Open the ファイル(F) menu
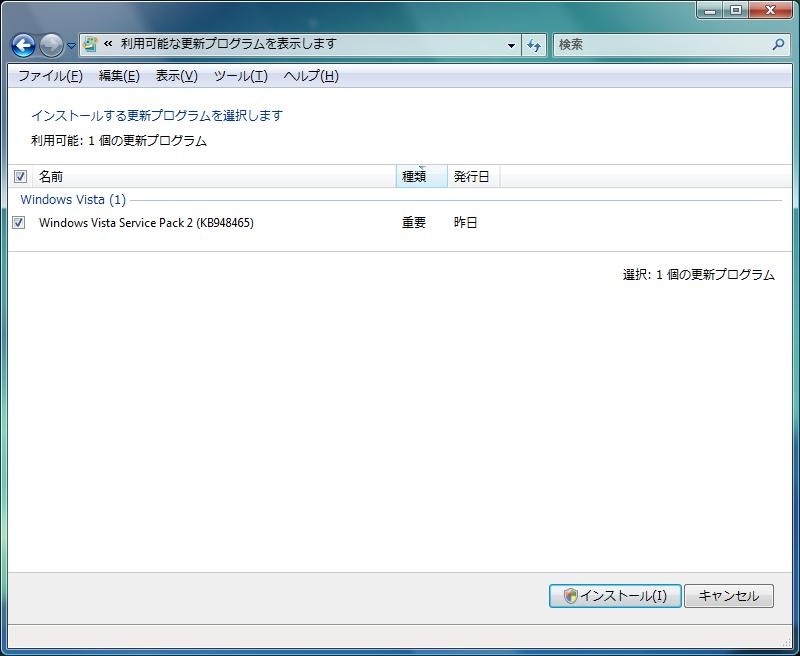800x656 pixels. pos(51,76)
